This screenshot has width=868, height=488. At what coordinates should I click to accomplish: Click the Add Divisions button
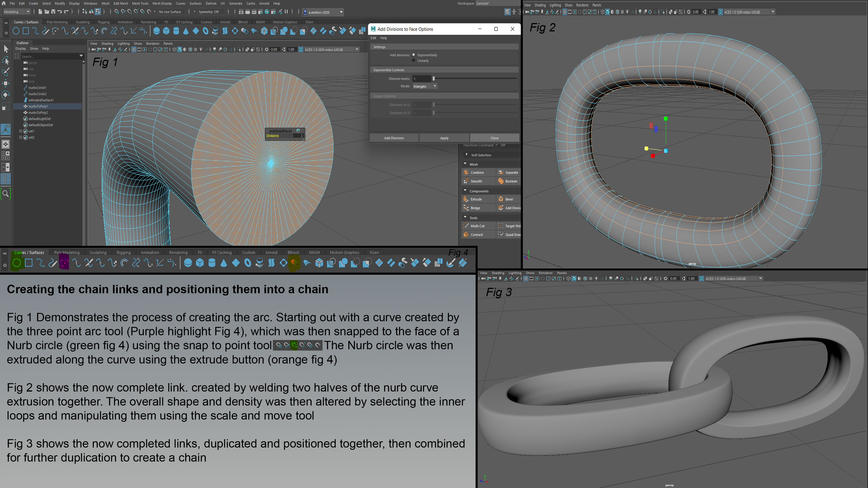pos(394,138)
